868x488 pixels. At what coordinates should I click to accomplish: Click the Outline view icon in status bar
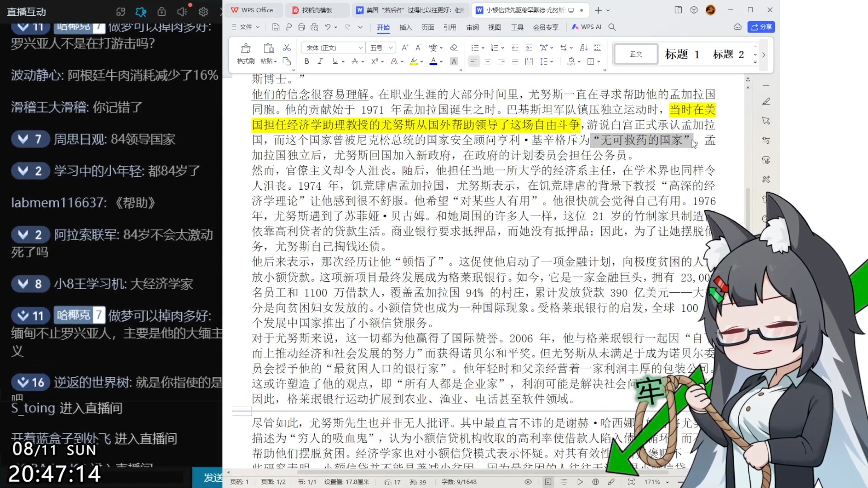click(564, 482)
